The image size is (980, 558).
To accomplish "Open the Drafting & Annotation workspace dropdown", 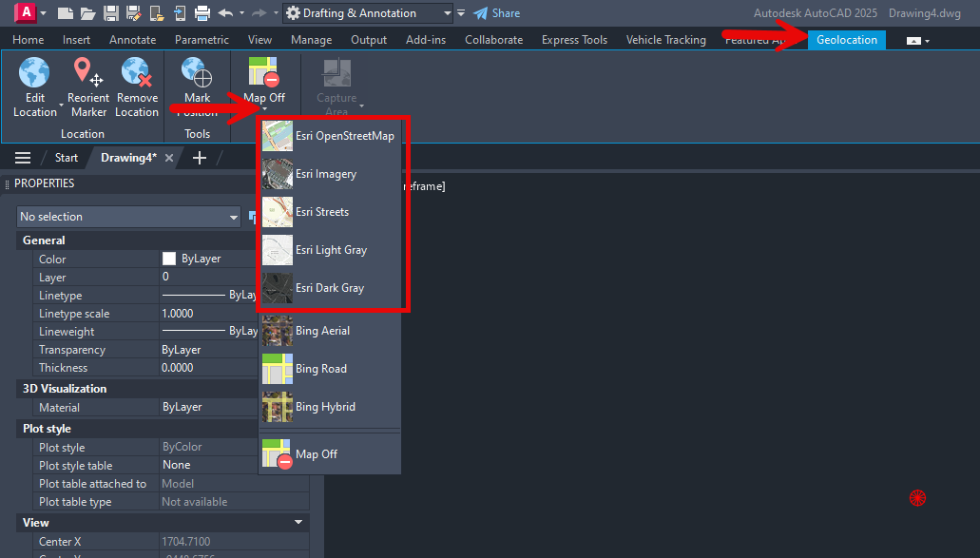I will point(368,13).
